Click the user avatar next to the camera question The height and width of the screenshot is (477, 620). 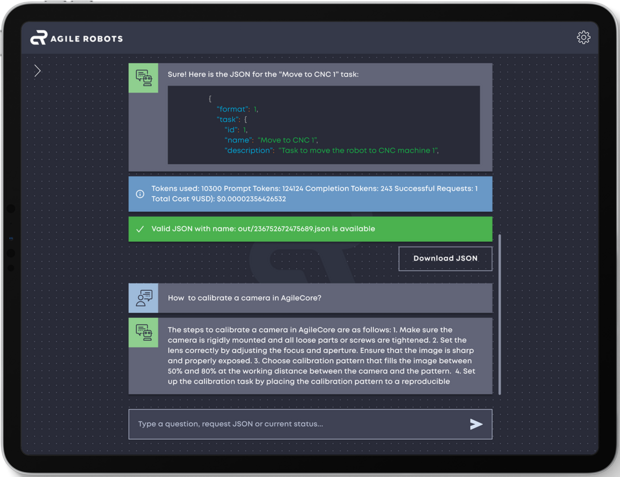coord(144,298)
